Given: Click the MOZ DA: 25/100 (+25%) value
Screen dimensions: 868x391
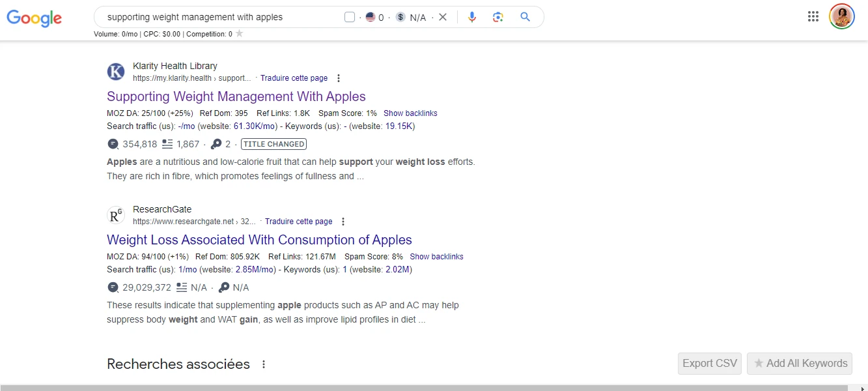Looking at the screenshot, I should pos(149,113).
